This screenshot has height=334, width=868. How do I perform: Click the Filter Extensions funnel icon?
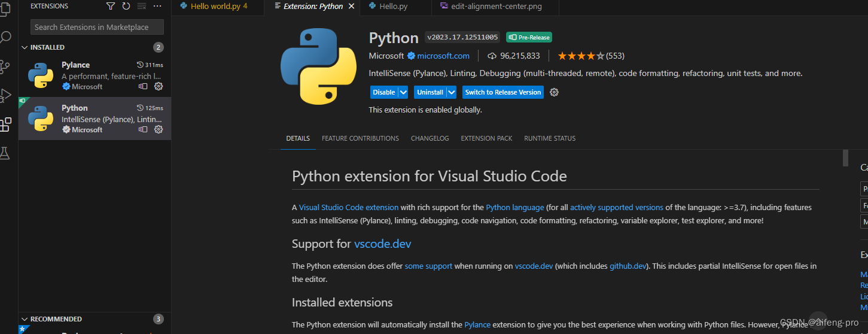point(111,6)
